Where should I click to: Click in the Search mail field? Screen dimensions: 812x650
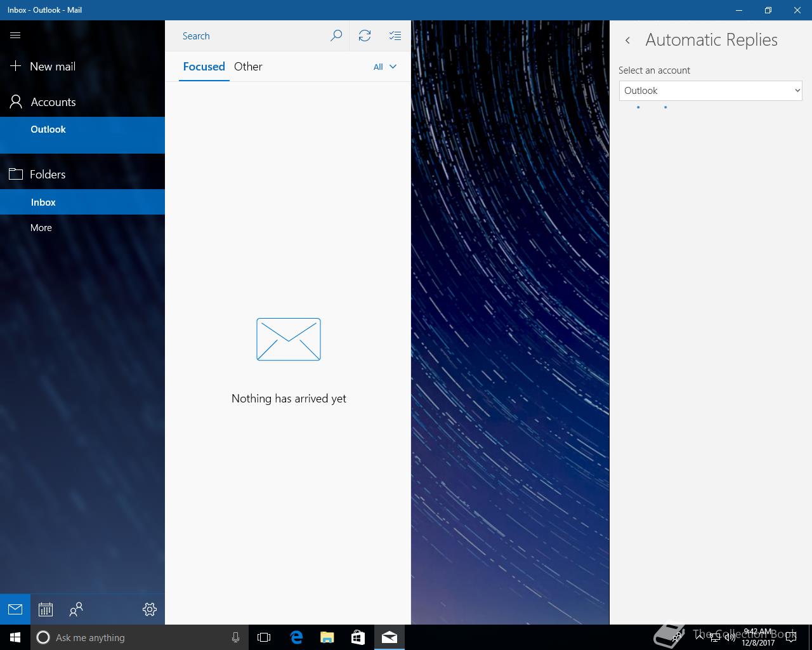pos(254,36)
